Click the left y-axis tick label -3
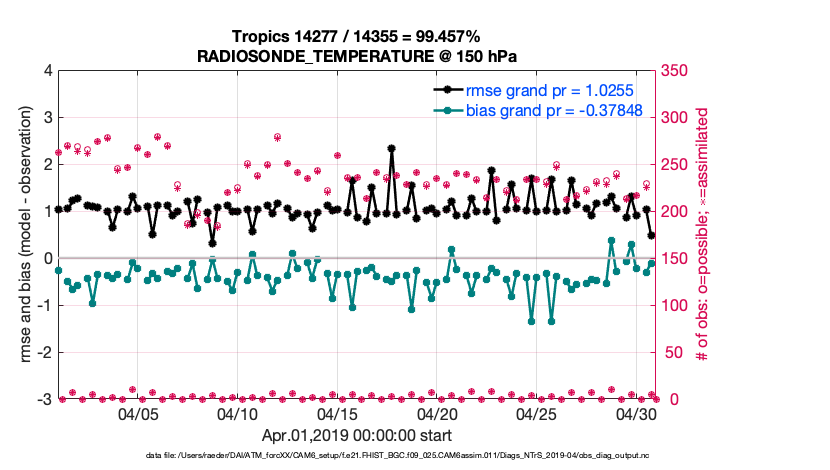The height and width of the screenshot is (470, 830). pos(45,400)
